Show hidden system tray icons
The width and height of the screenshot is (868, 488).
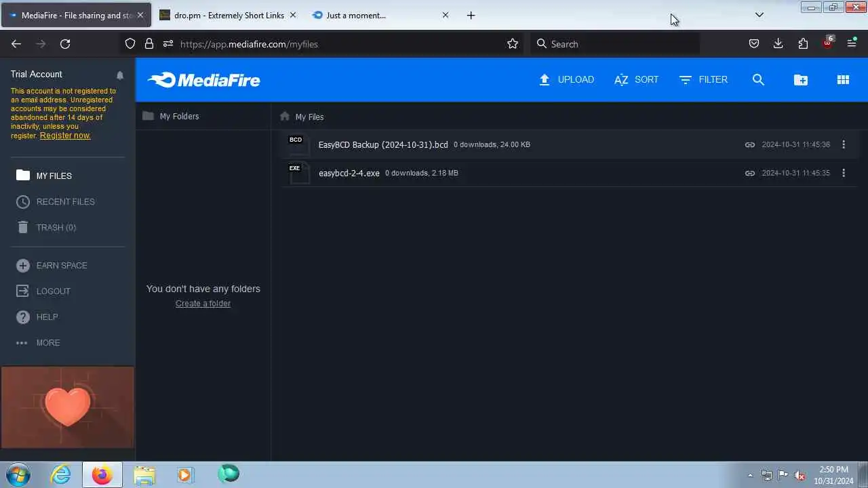click(x=750, y=475)
